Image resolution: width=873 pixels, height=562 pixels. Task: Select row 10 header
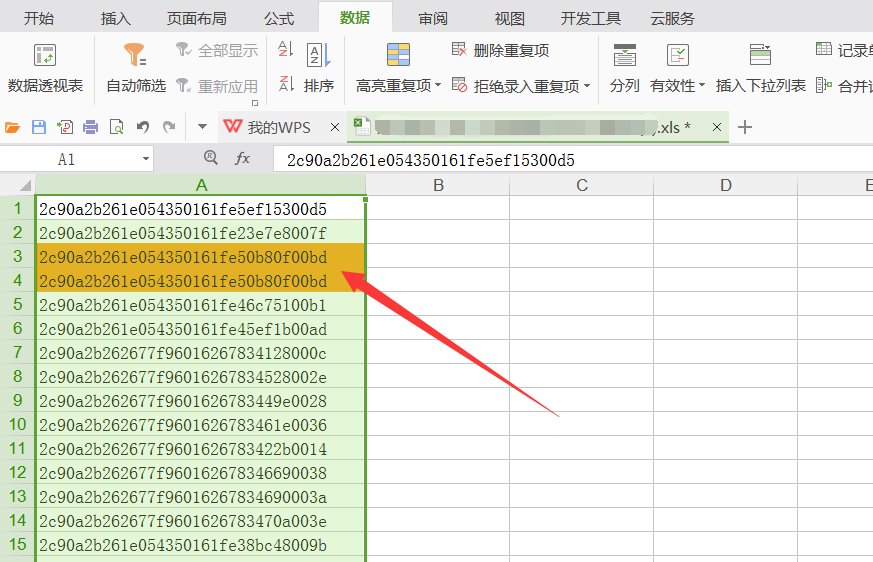18,424
